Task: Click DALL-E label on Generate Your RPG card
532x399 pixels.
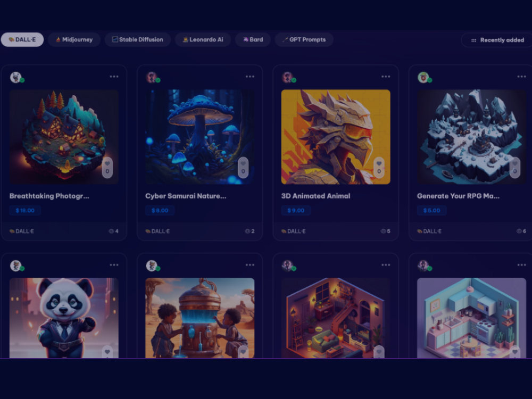Action: 429,231
